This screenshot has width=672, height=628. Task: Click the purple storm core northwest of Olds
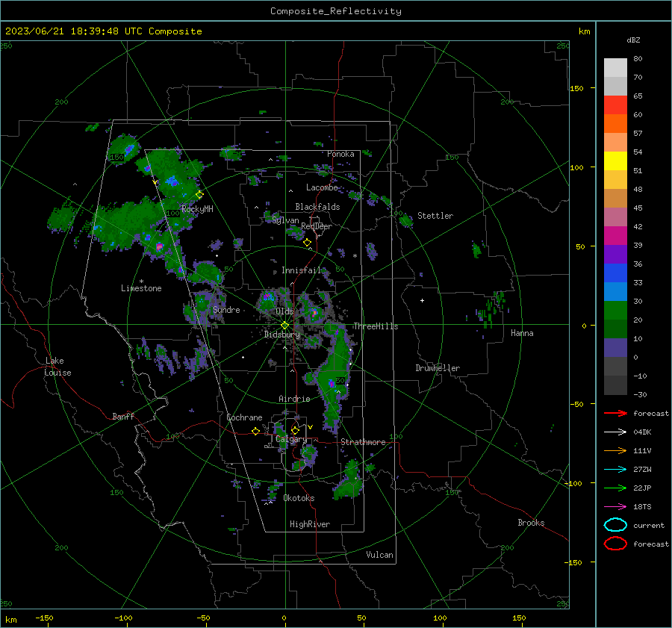point(268,296)
